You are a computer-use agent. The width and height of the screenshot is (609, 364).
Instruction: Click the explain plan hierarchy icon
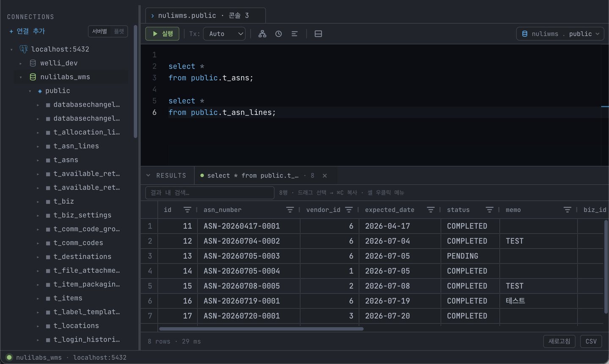[x=263, y=34]
